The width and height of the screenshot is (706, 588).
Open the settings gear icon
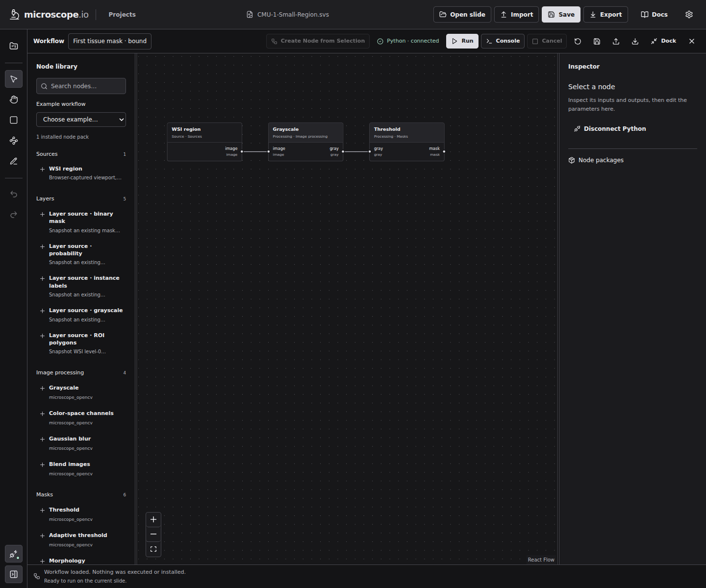pyautogui.click(x=689, y=15)
